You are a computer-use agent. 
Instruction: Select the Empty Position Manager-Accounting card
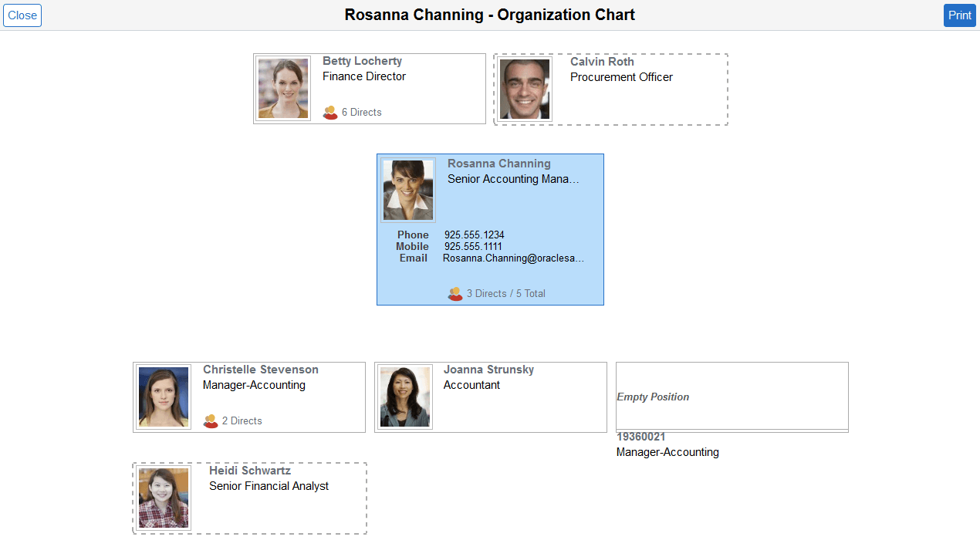[732, 396]
